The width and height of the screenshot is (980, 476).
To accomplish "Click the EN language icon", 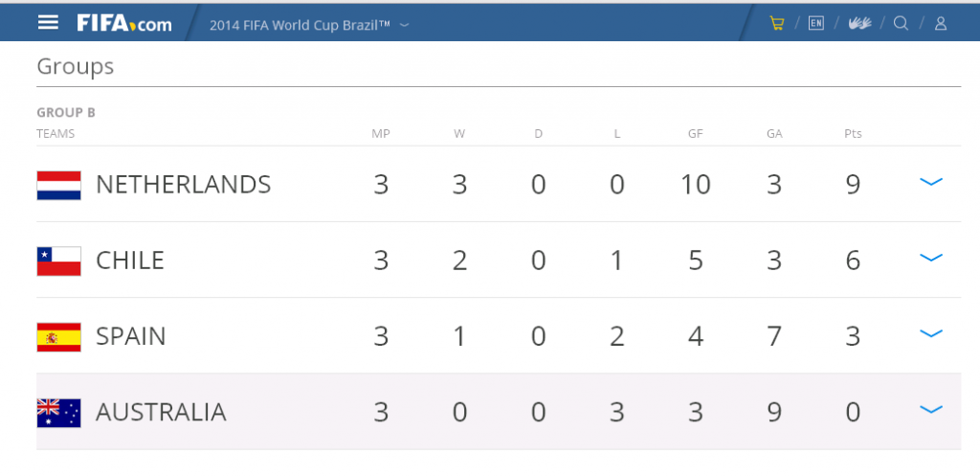I will (x=815, y=24).
